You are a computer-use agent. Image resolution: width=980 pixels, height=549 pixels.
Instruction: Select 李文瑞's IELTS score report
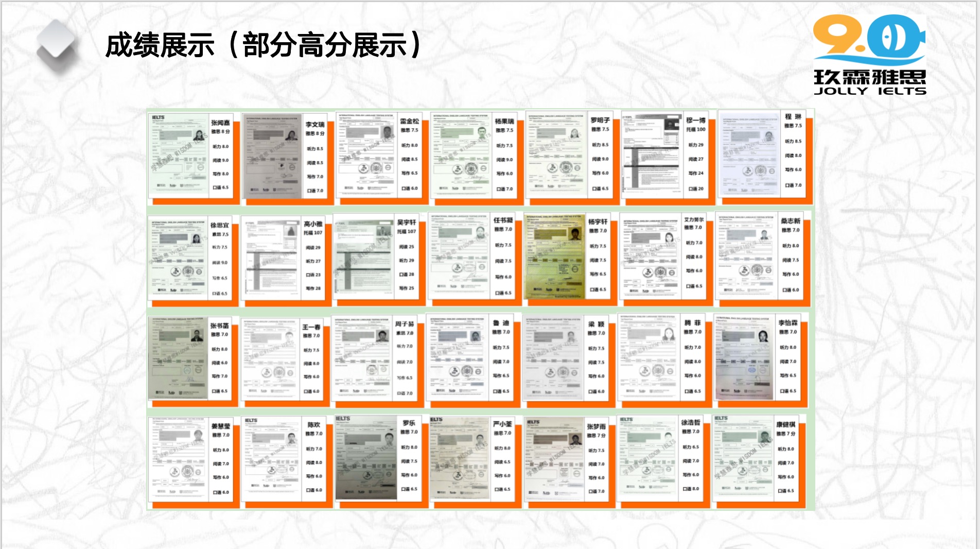(x=285, y=157)
